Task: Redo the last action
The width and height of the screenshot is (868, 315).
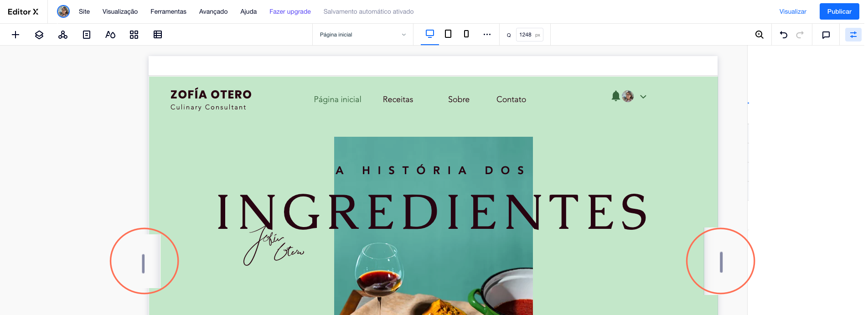Action: [x=800, y=35]
